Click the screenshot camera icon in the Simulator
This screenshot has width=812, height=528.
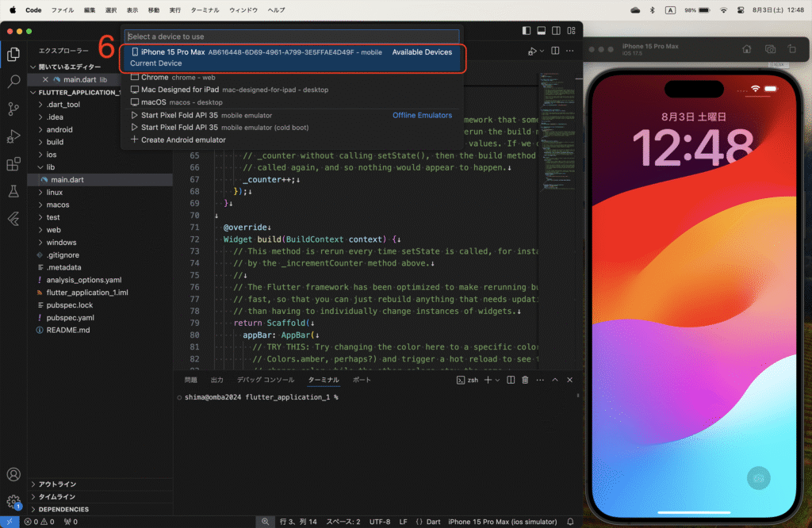pyautogui.click(x=770, y=49)
